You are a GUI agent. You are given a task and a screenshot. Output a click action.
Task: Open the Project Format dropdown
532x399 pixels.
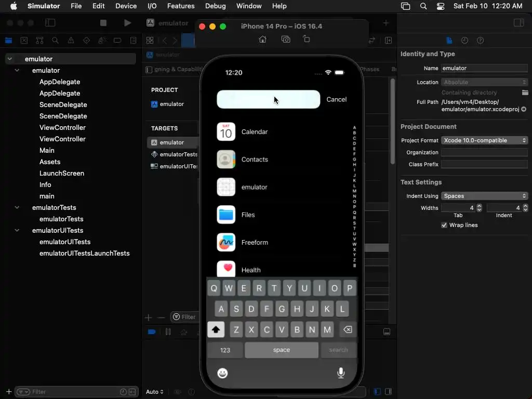tap(484, 140)
